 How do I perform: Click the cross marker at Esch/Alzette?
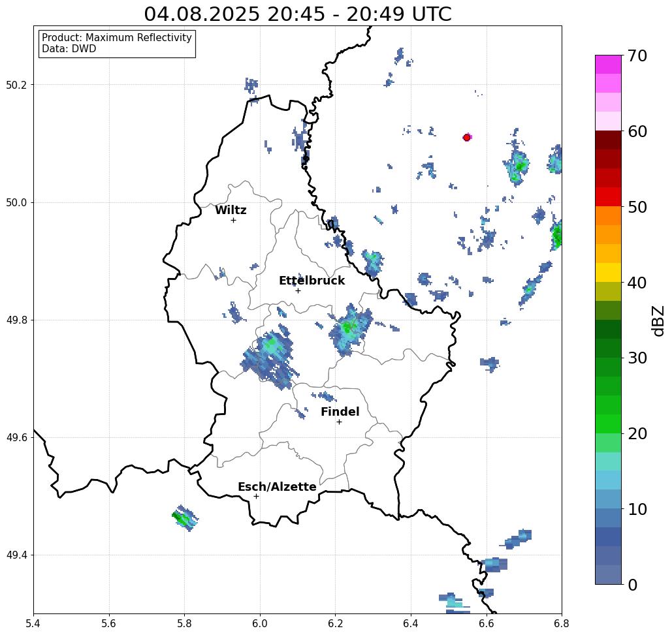256,496
